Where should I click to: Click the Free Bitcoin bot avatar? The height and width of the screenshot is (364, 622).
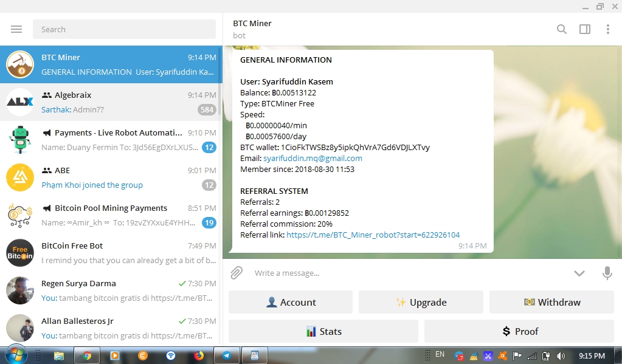click(20, 253)
